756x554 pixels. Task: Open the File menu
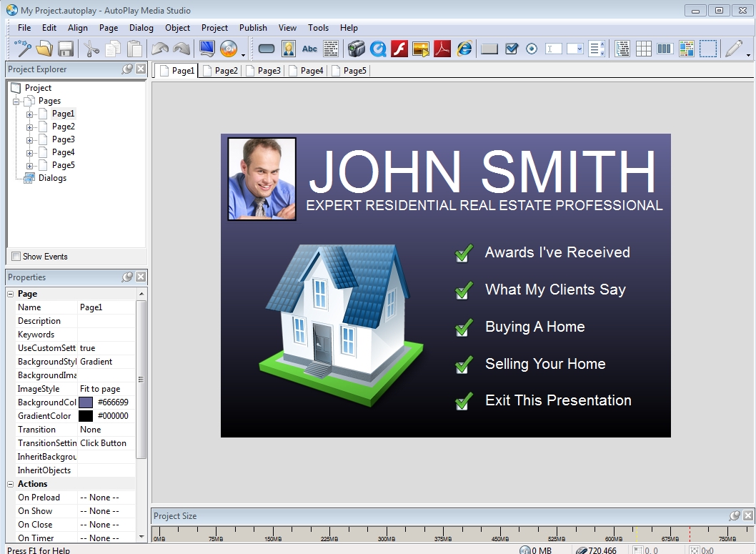tap(24, 28)
